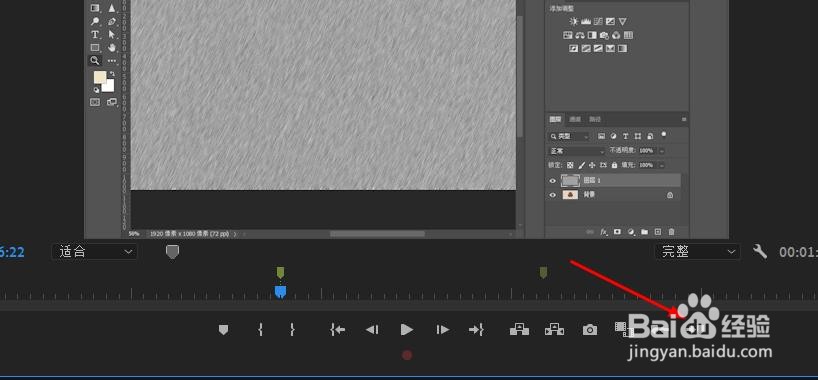Click the Extract button
The image size is (818, 380).
(x=555, y=329)
